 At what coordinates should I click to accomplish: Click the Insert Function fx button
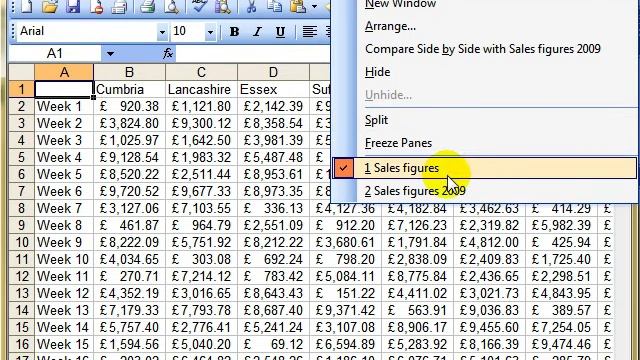coord(168,53)
